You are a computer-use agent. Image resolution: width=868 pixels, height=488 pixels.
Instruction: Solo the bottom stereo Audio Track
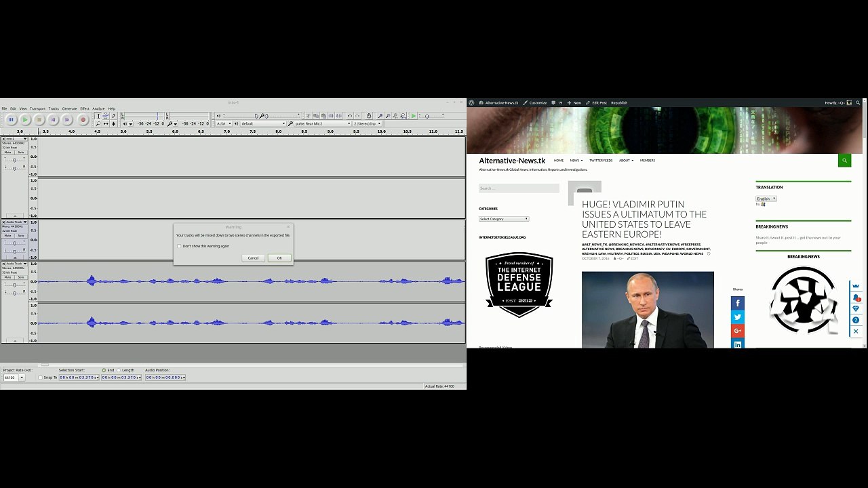click(20, 277)
